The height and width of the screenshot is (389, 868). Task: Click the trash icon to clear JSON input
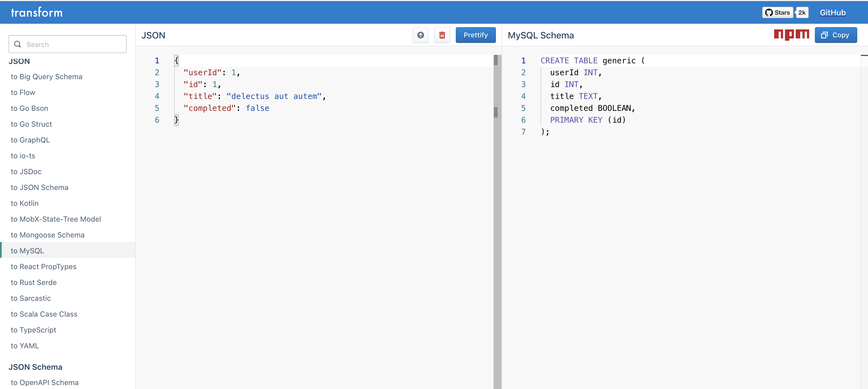pyautogui.click(x=442, y=35)
